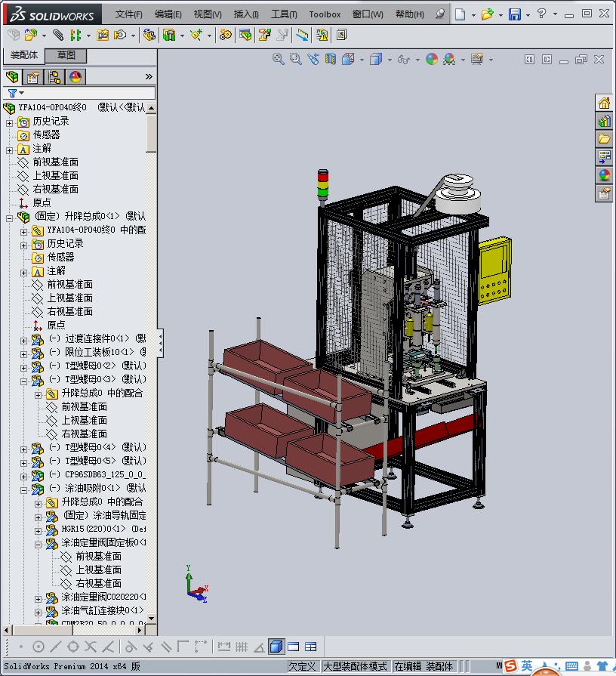Open the 文件(F) menu
Image resolution: width=616 pixels, height=676 pixels.
(x=128, y=14)
